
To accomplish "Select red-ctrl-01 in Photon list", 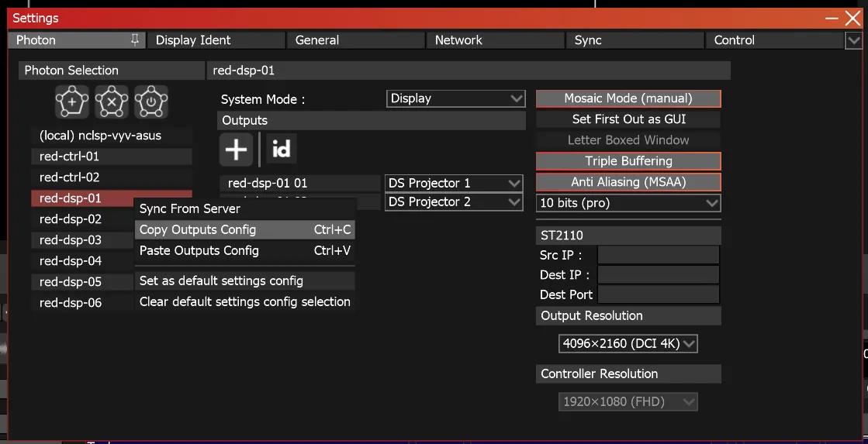I will coord(112,157).
